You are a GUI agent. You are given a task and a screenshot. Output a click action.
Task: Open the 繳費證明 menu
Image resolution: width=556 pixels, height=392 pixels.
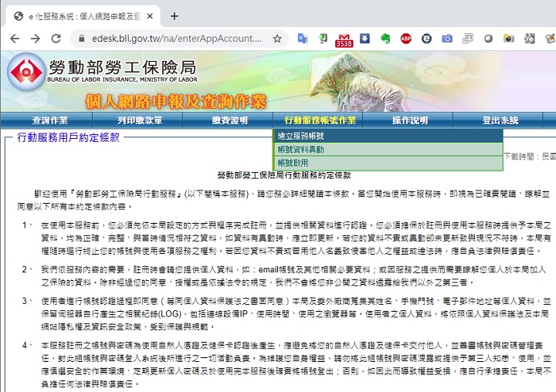pos(230,120)
